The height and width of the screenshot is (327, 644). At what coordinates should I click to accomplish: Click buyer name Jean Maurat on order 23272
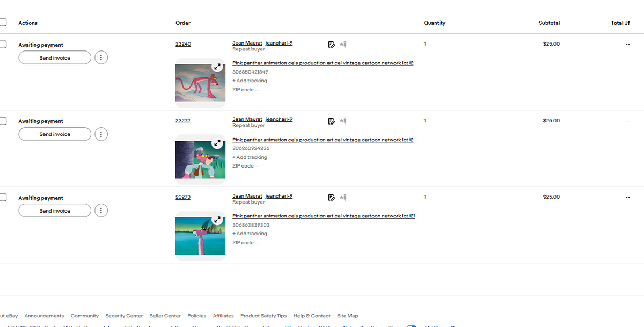coord(247,119)
